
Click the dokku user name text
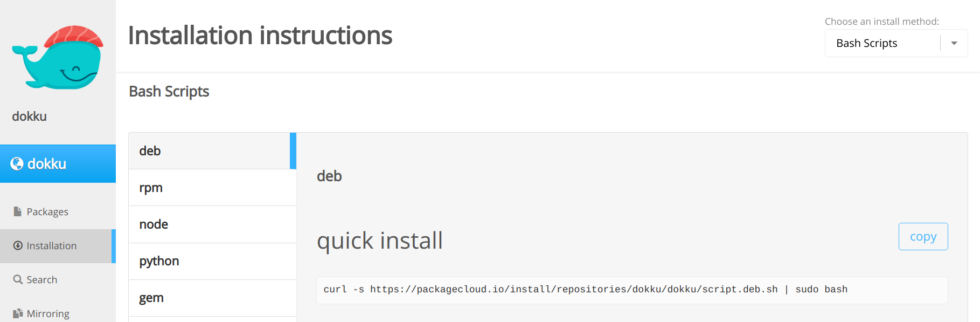click(x=30, y=116)
